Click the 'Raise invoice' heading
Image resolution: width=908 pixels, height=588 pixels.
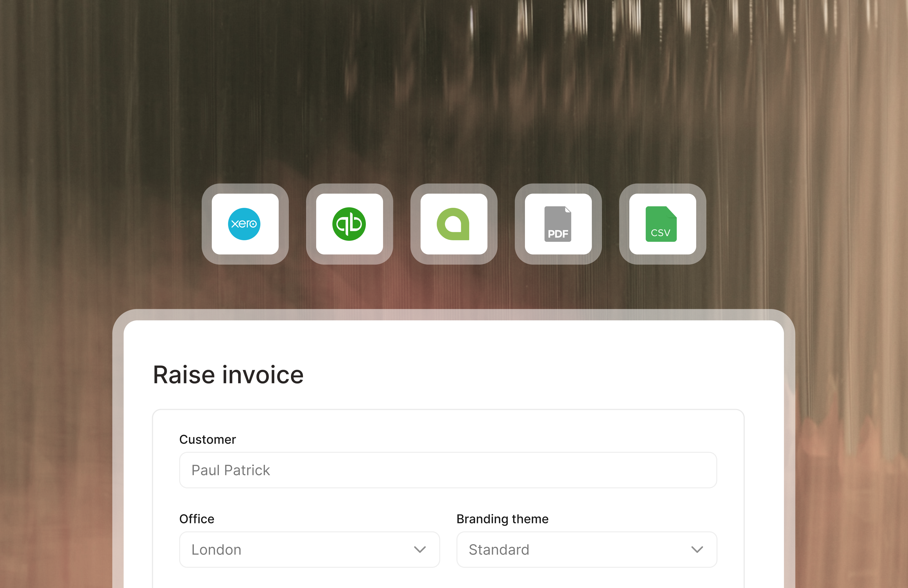coord(228,375)
